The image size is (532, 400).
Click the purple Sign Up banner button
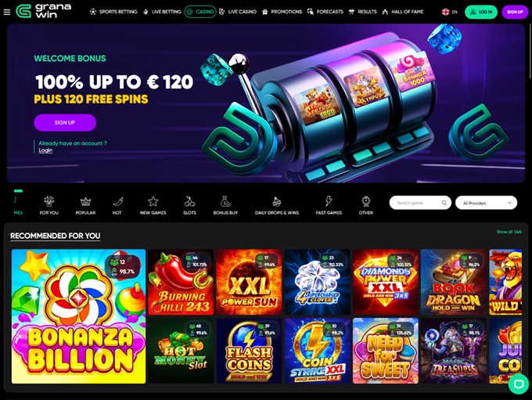(65, 123)
